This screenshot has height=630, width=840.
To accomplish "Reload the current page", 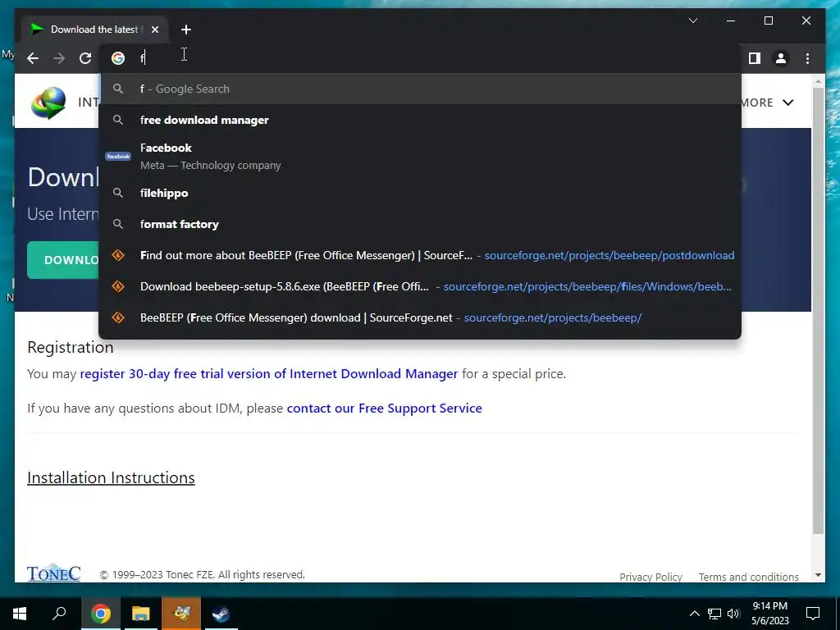I will pyautogui.click(x=85, y=58).
